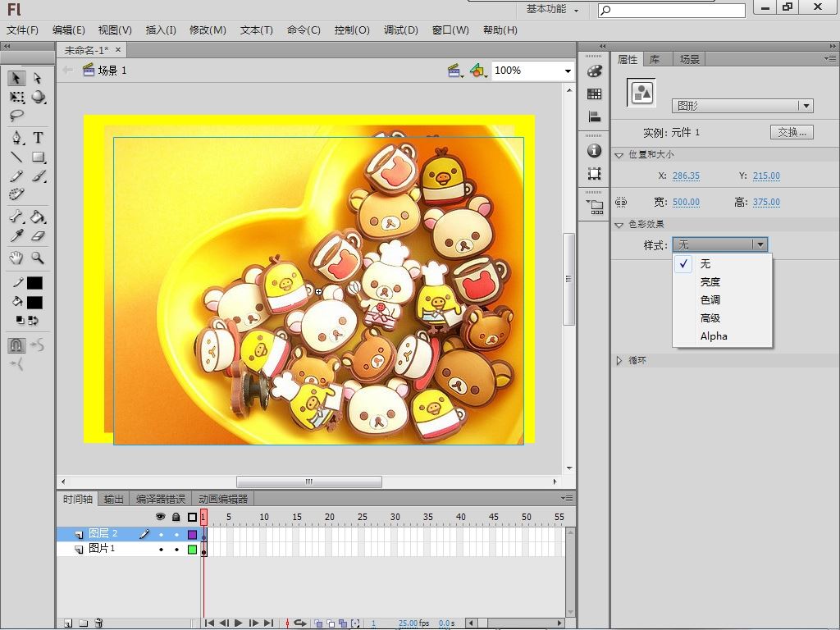Select the Lasso tool
Viewport: 840px width, 630px height.
coord(16,115)
